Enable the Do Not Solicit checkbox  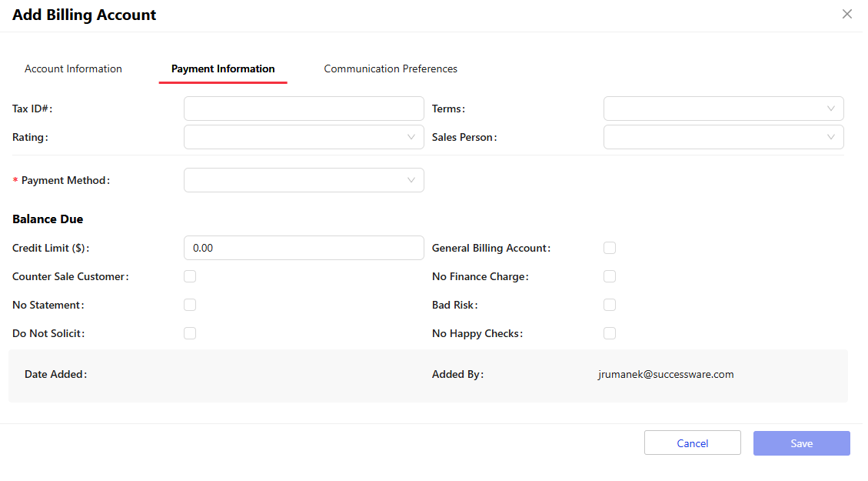[x=190, y=333]
